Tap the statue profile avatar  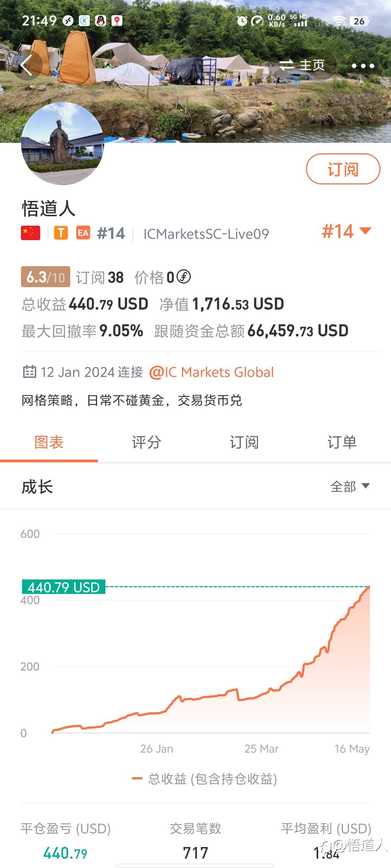[63, 144]
